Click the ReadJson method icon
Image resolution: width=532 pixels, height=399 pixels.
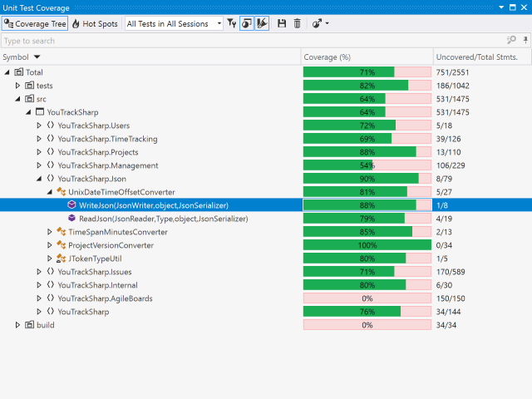71,219
